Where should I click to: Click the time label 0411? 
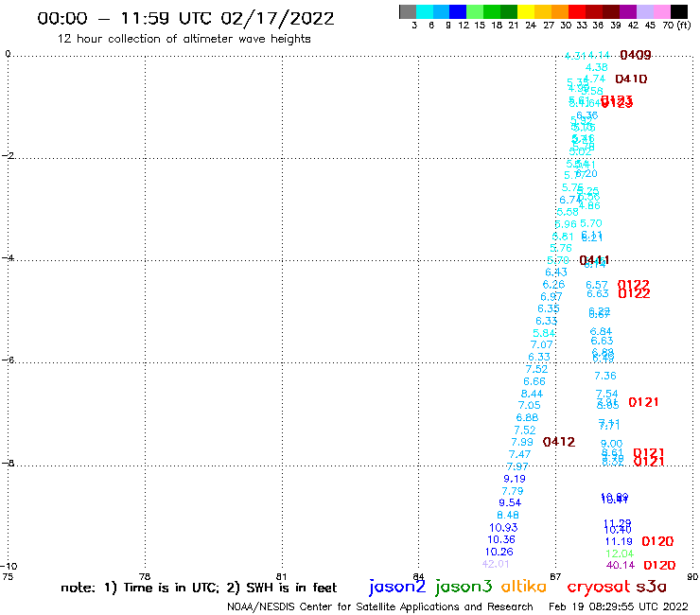[594, 260]
